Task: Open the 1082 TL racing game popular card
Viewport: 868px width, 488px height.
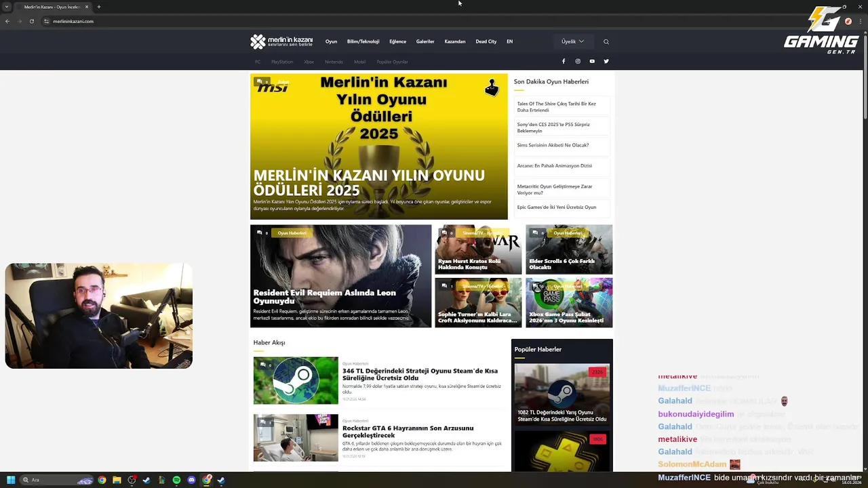Action: pos(562,394)
